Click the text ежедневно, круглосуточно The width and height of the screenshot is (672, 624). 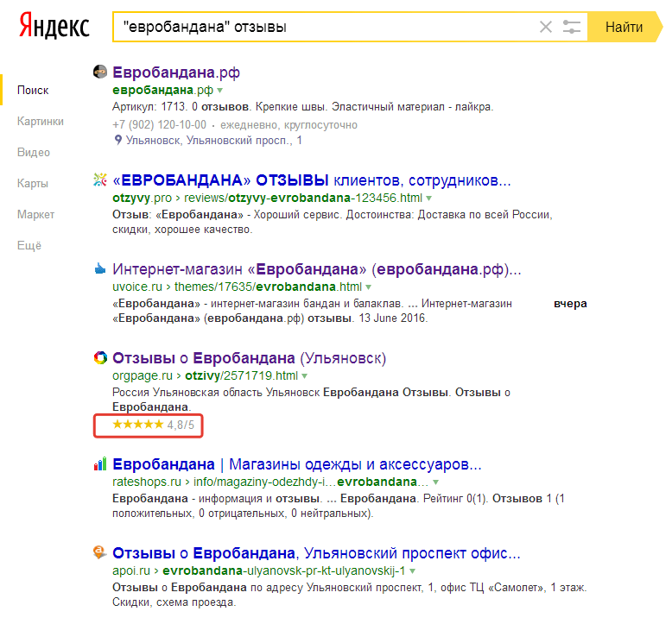[288, 125]
